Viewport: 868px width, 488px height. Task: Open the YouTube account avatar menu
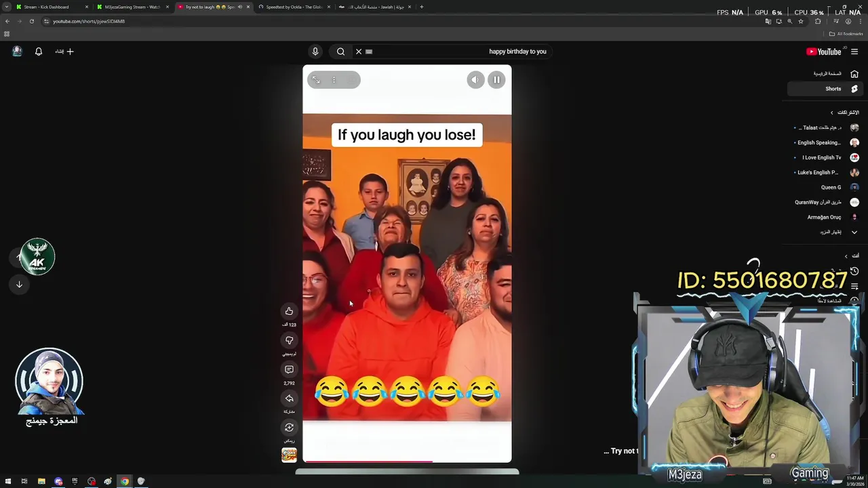(17, 52)
